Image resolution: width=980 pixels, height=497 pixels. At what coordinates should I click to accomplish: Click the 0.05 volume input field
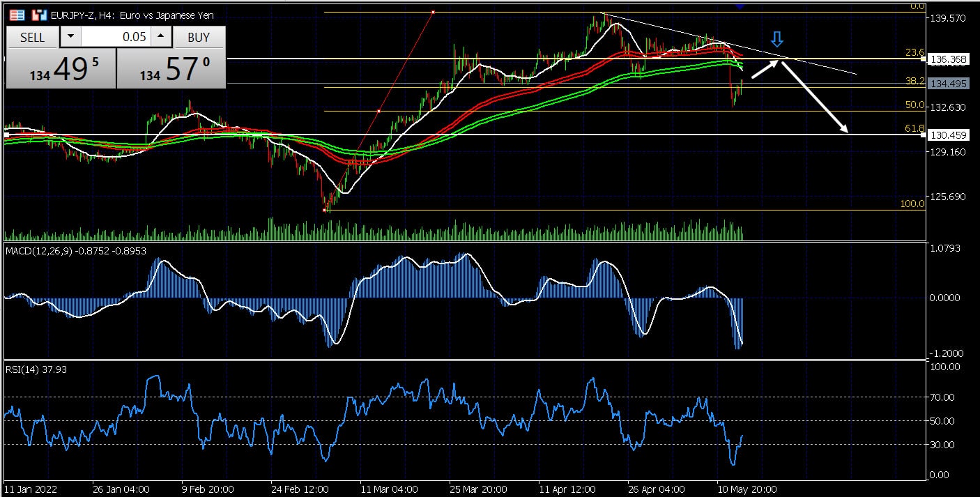point(116,37)
